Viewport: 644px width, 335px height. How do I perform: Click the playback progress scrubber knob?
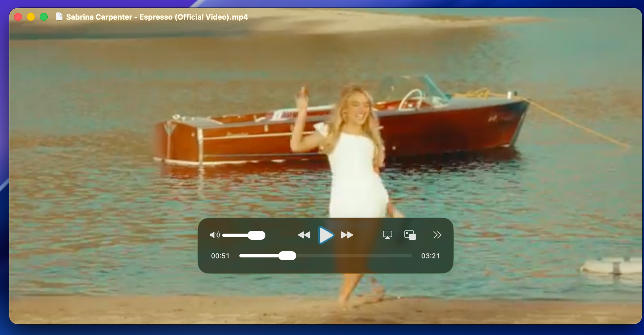tap(287, 256)
